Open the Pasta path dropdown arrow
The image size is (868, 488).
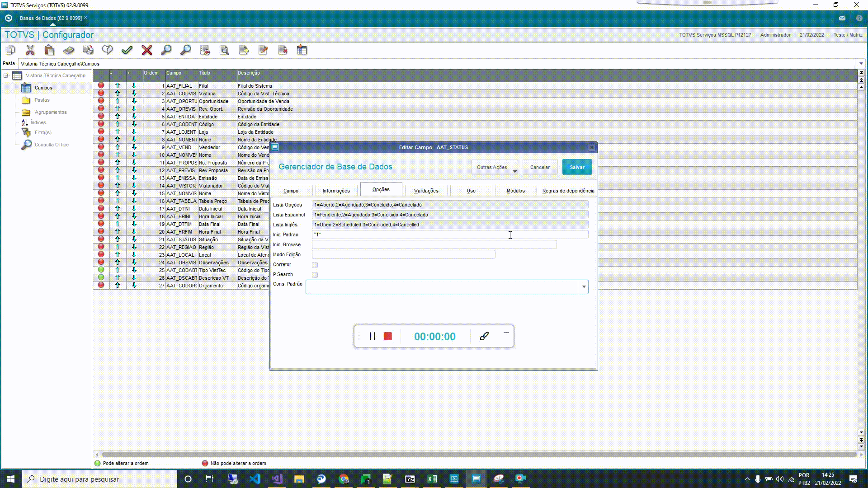[x=861, y=64]
